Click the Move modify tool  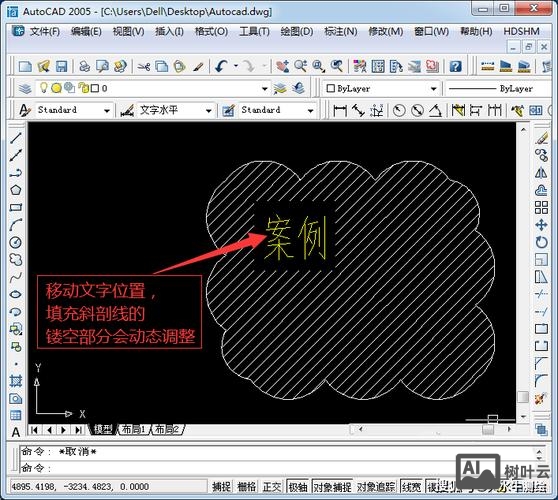[541, 225]
